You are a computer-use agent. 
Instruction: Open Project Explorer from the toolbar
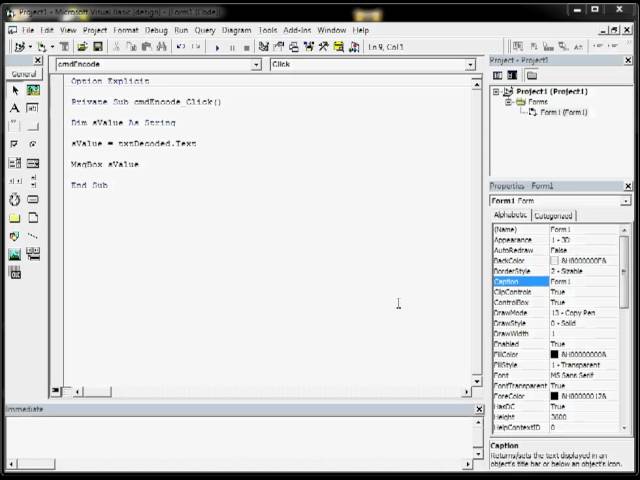(264, 47)
